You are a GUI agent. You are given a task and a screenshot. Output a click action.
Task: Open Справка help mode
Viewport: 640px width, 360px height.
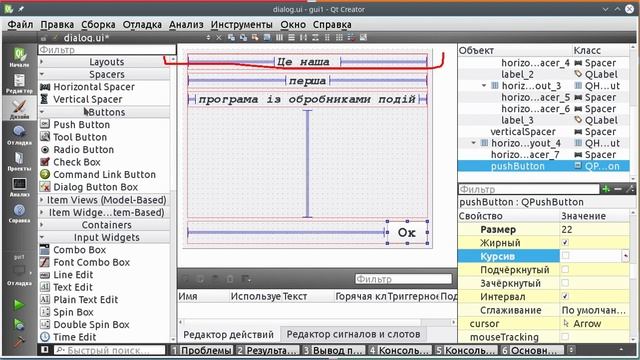point(19,213)
